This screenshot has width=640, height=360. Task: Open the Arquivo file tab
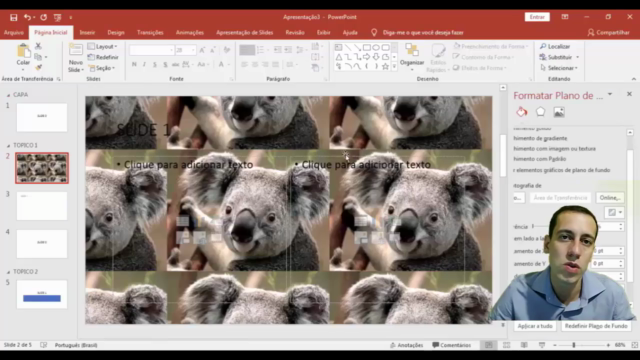[x=14, y=33]
